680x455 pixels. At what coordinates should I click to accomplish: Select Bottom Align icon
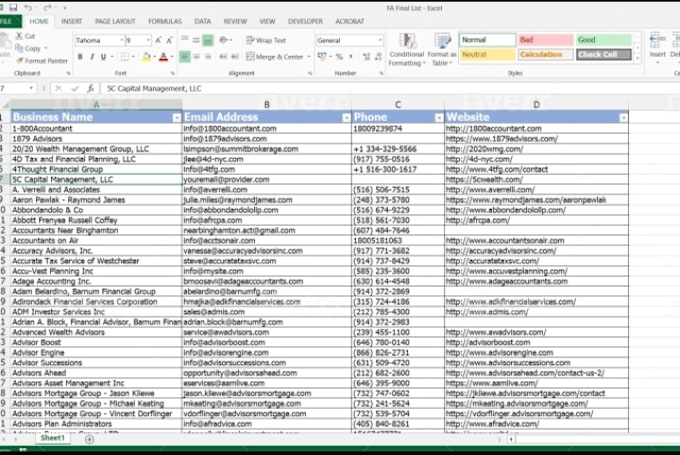point(208,40)
